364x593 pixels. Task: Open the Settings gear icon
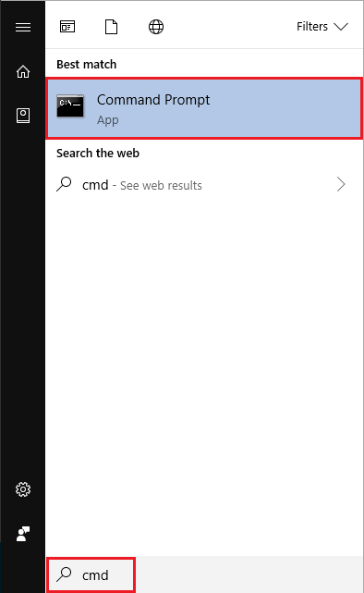[x=23, y=489]
